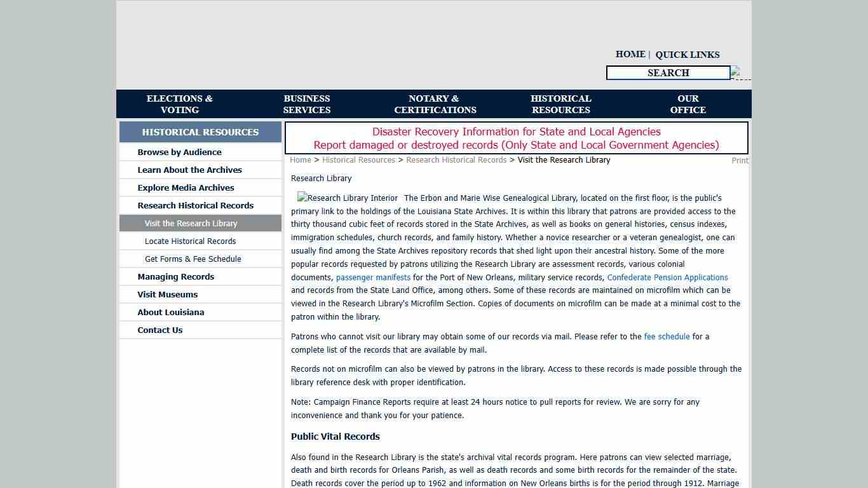The height and width of the screenshot is (488, 868).
Task: Select the Our Office menu
Action: tap(688, 104)
